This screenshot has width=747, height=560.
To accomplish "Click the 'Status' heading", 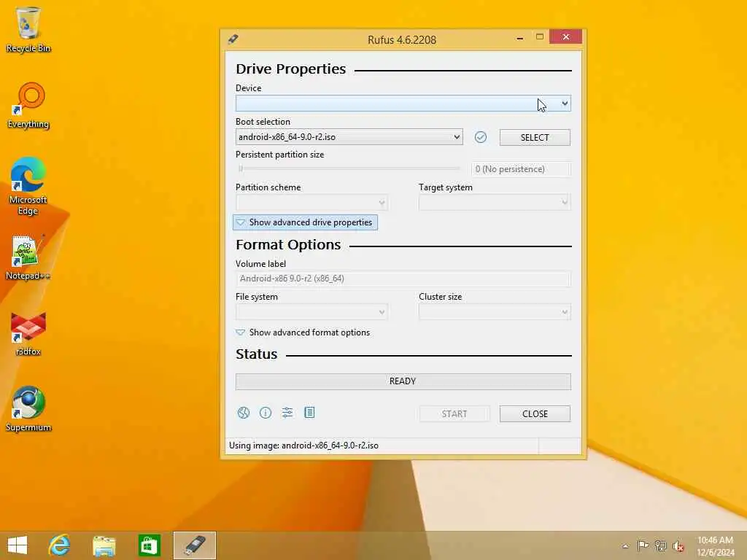I will pos(256,354).
